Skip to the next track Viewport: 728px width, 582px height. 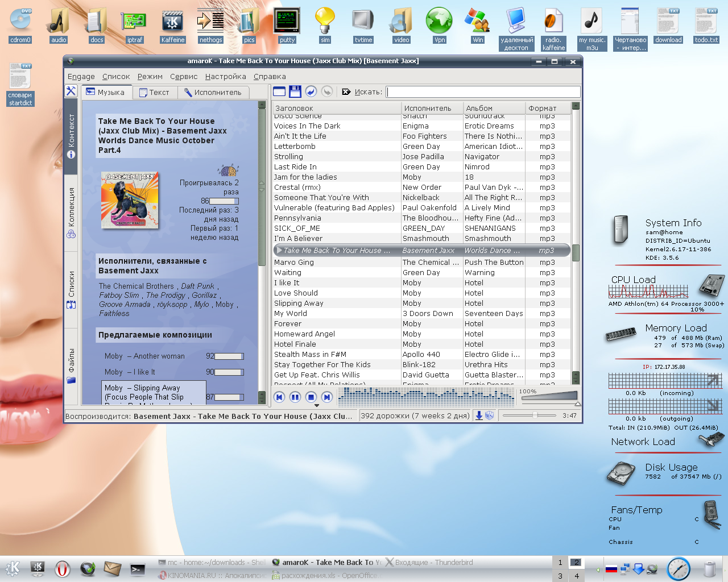(x=326, y=397)
